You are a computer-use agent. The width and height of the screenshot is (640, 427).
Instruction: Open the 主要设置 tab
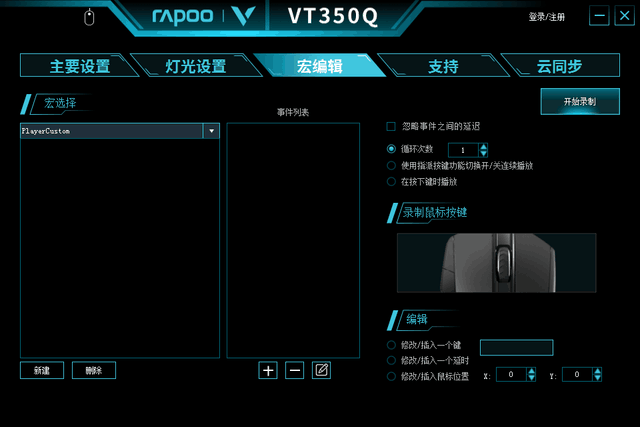[80, 66]
